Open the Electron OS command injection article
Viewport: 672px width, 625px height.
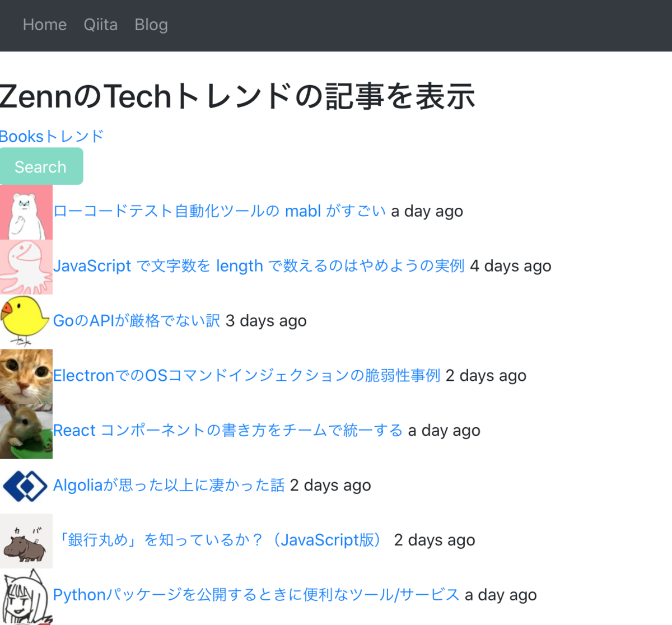click(246, 376)
